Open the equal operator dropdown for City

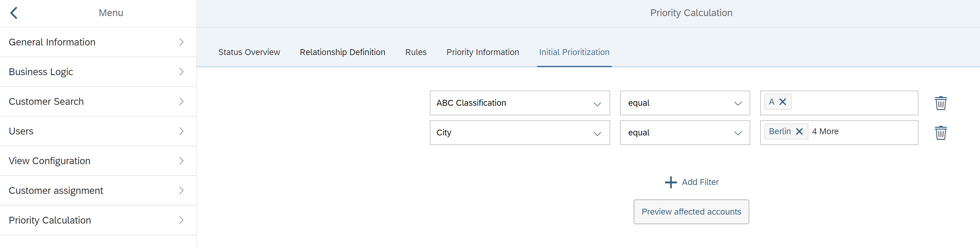pos(685,132)
